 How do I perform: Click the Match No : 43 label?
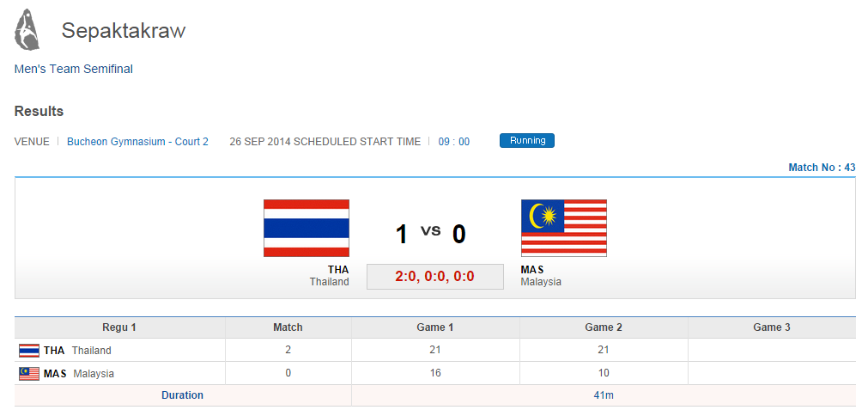[x=822, y=168]
